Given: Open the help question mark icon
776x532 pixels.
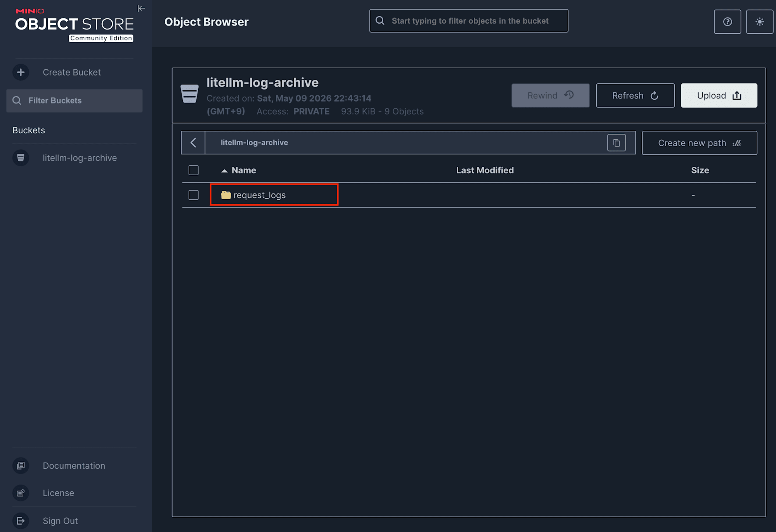Looking at the screenshot, I should point(727,22).
